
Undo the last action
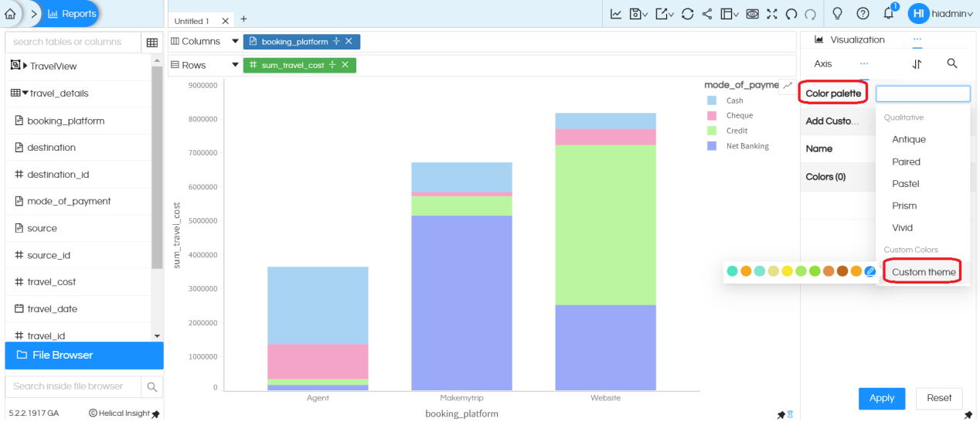pyautogui.click(x=791, y=14)
